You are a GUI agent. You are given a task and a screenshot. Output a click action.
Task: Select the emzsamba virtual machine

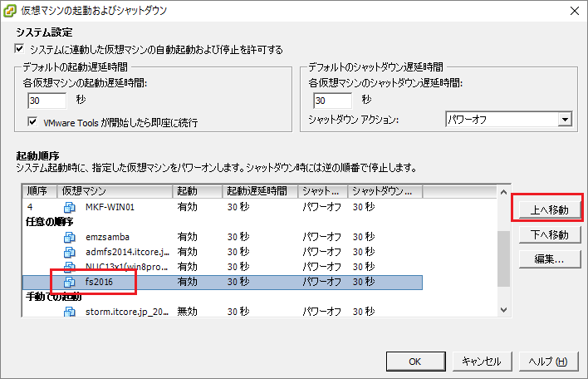click(107, 237)
